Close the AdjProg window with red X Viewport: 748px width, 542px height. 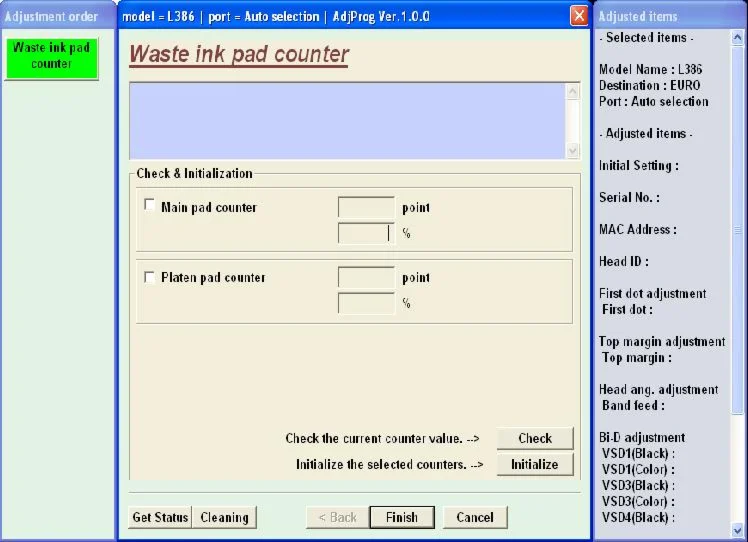coord(579,16)
